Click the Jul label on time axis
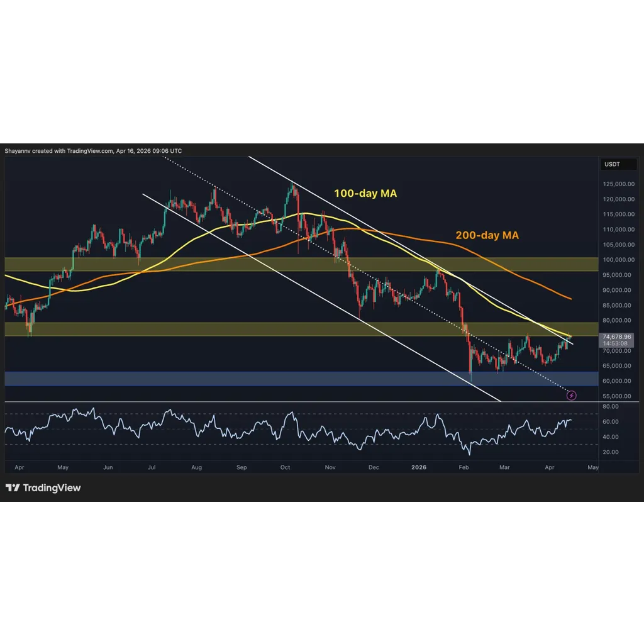 [x=152, y=467]
